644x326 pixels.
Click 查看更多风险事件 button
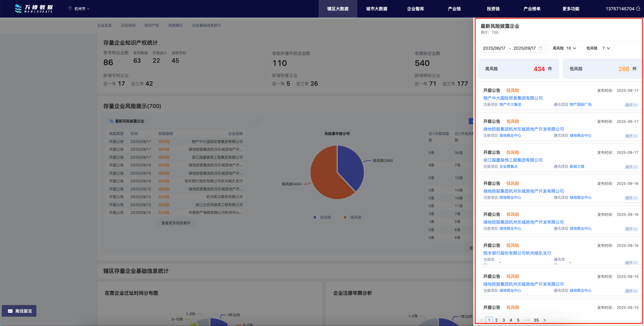176,223
